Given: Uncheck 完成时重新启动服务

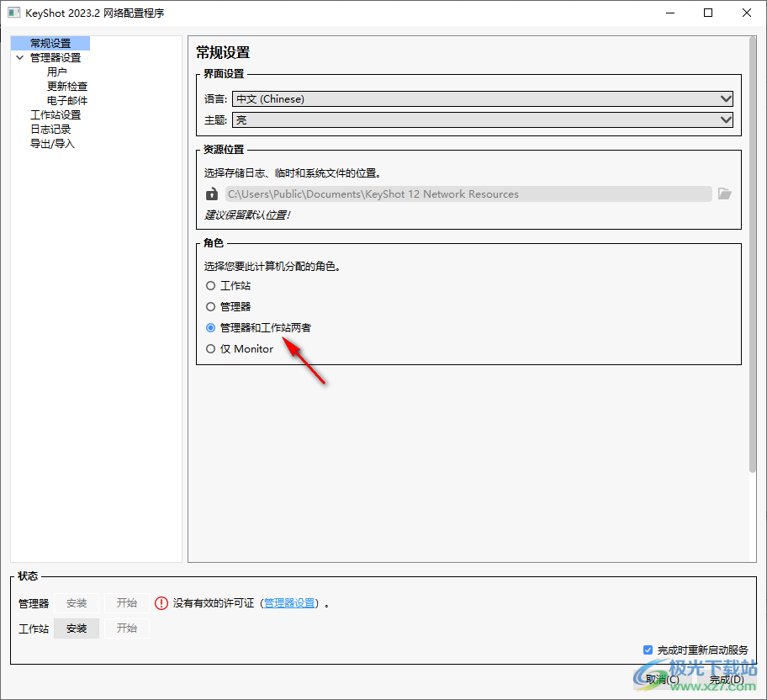Looking at the screenshot, I should coord(648,650).
